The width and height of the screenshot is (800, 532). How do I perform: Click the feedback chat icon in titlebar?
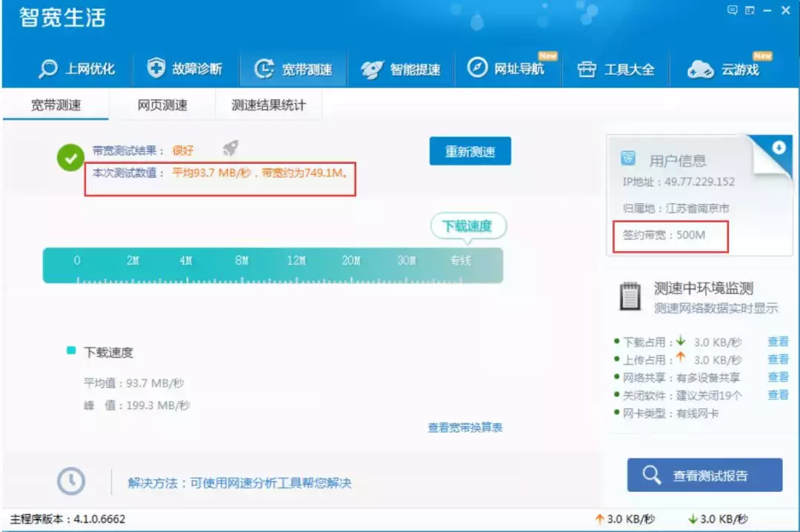point(733,10)
